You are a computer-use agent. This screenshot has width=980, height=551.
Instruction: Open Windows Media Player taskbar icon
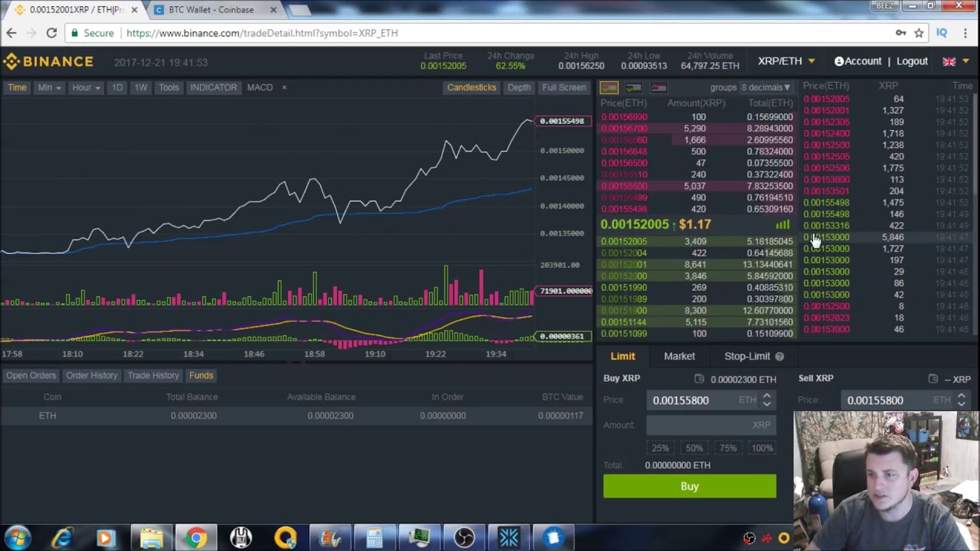pos(106,537)
